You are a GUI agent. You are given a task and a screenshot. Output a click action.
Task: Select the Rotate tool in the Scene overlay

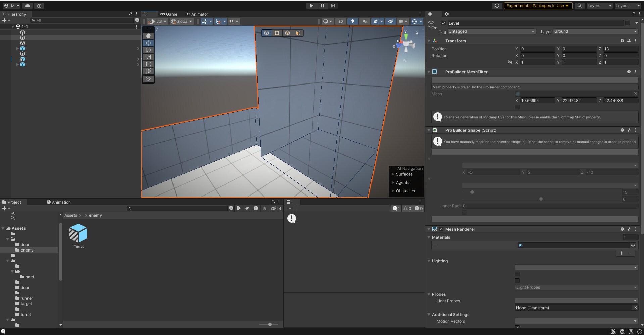pyautogui.click(x=148, y=50)
